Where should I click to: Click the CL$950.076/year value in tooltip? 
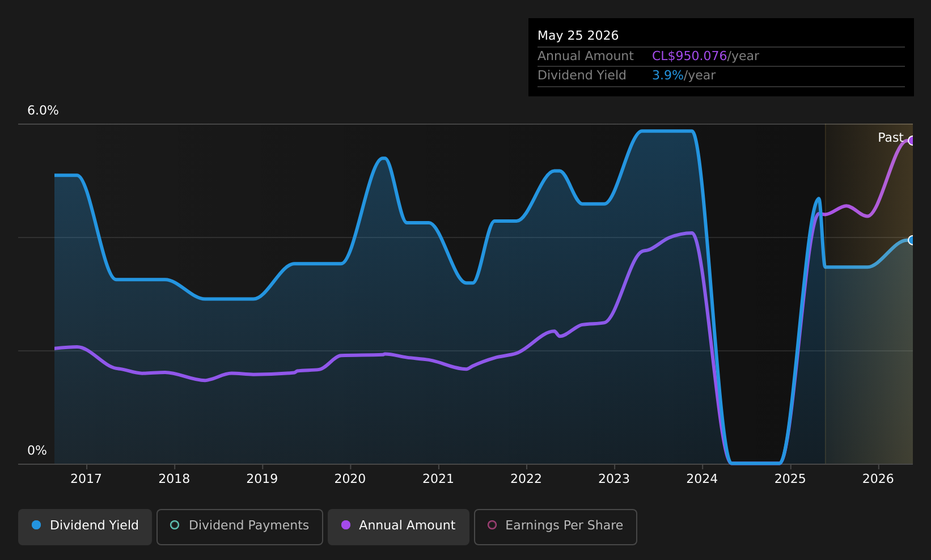[x=705, y=56]
